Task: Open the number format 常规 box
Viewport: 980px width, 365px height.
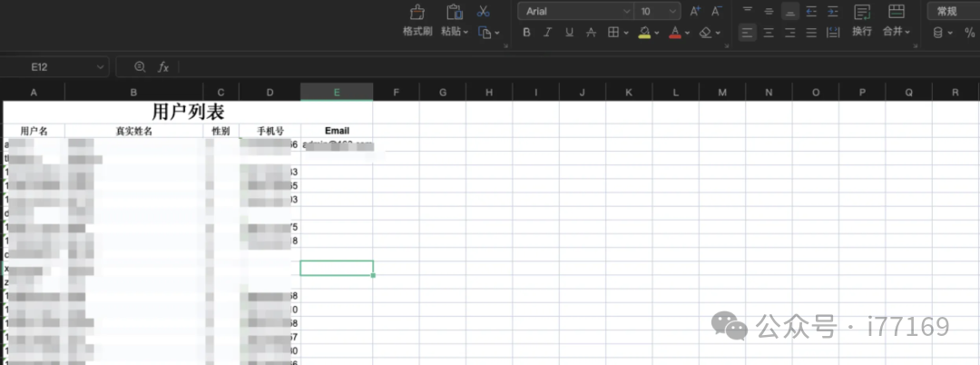Action: click(952, 12)
